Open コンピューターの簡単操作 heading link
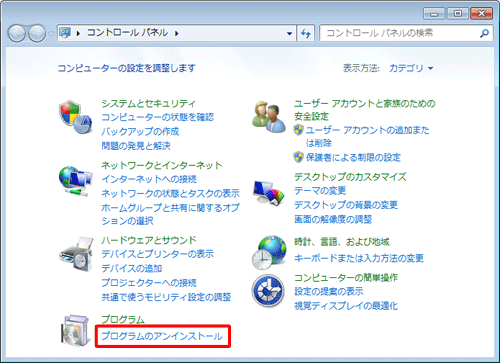This screenshot has height=363, width=500. tap(346, 278)
